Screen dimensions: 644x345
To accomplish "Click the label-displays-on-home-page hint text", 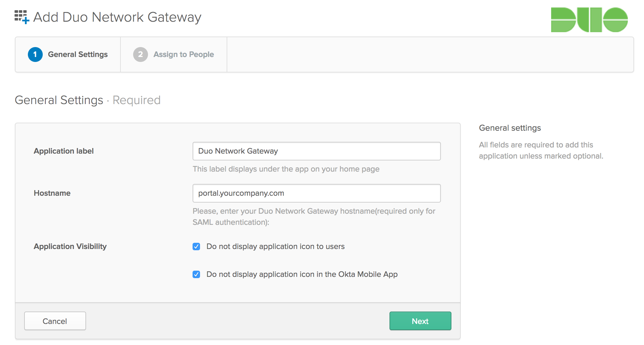I will (x=286, y=169).
